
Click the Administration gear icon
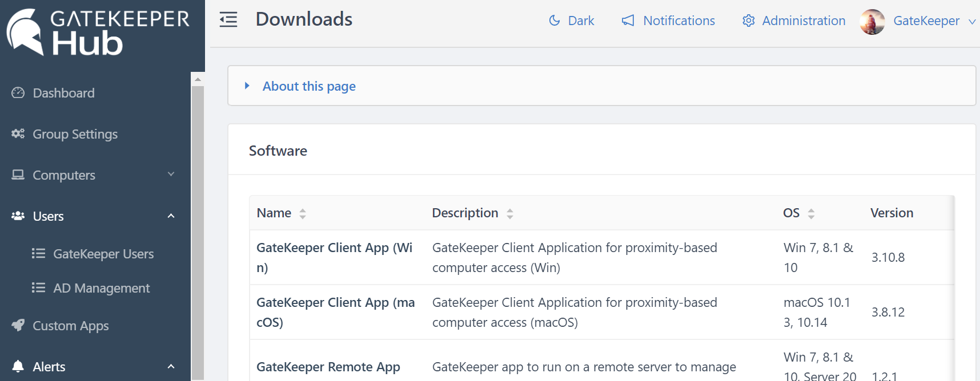coord(748,21)
